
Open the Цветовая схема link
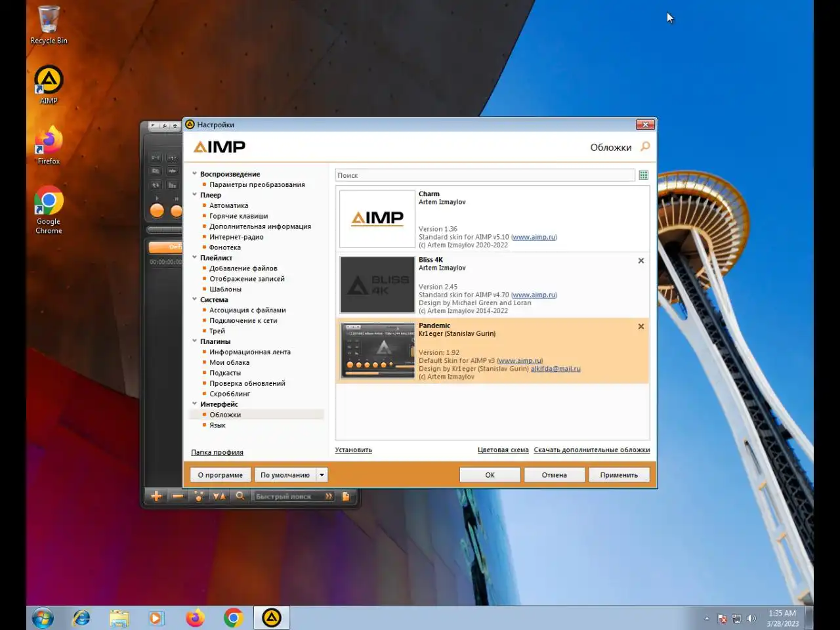[x=503, y=450]
